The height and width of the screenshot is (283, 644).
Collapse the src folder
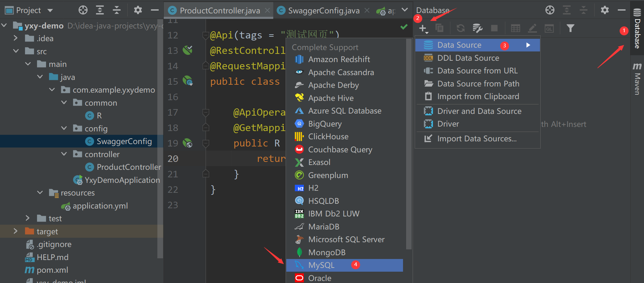tap(16, 51)
